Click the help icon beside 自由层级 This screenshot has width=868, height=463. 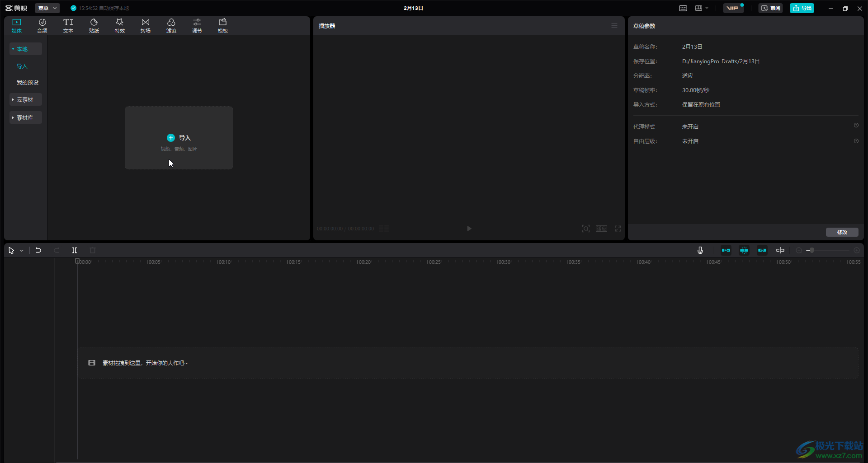(x=856, y=141)
